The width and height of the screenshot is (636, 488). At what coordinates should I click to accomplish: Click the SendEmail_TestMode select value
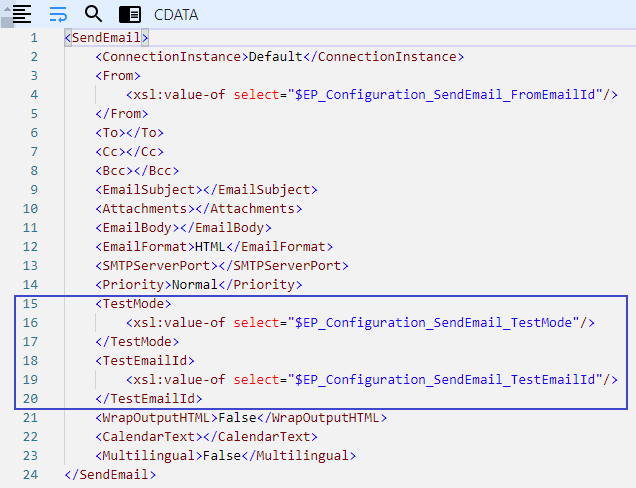pyautogui.click(x=434, y=323)
